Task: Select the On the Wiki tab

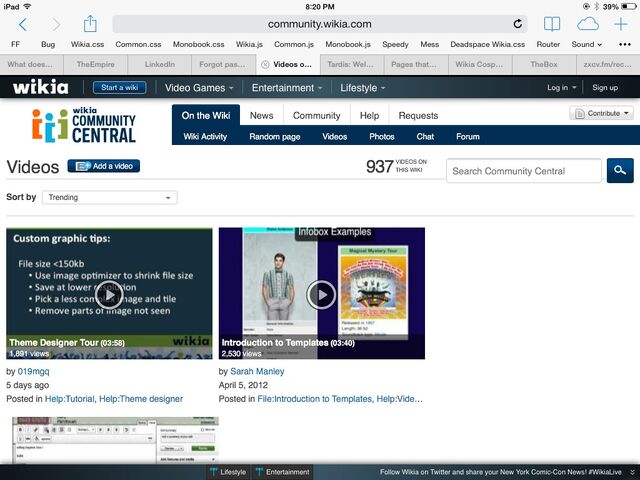Action: coord(206,116)
